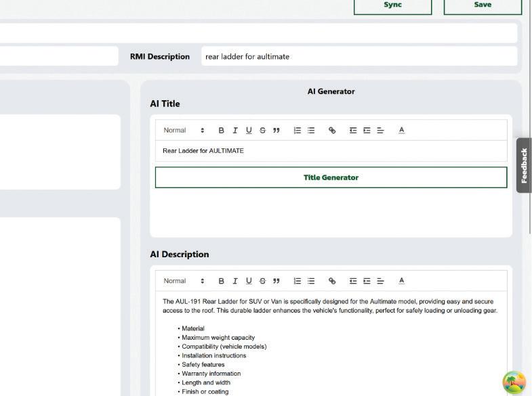This screenshot has width=532, height=396.
Task: Decrease indent in AI Title editor
Action: [x=353, y=131]
